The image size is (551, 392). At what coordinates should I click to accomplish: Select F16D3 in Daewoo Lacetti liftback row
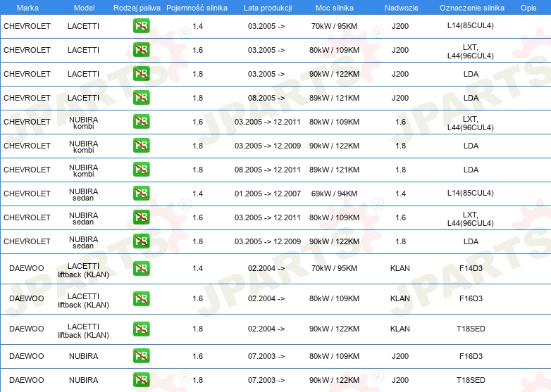coord(471,298)
